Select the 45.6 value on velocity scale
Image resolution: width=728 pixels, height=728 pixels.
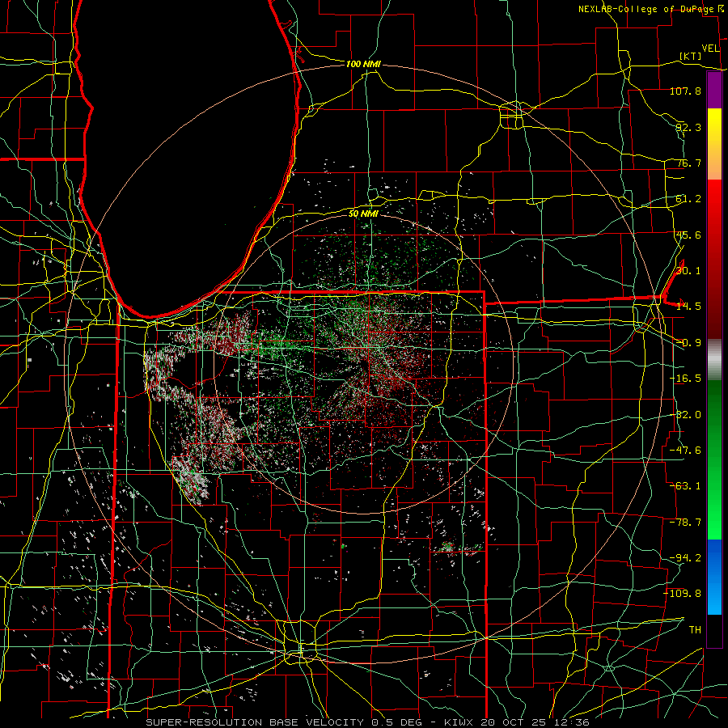tap(688, 235)
